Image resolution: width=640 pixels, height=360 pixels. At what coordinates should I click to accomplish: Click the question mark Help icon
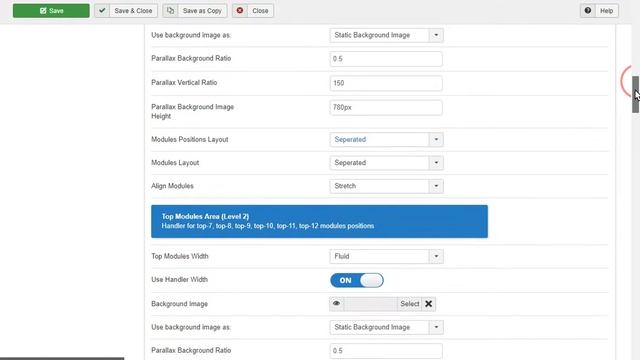[x=588, y=11]
